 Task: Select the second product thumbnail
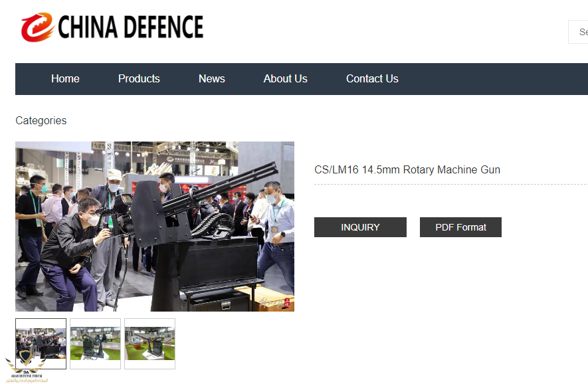95,343
